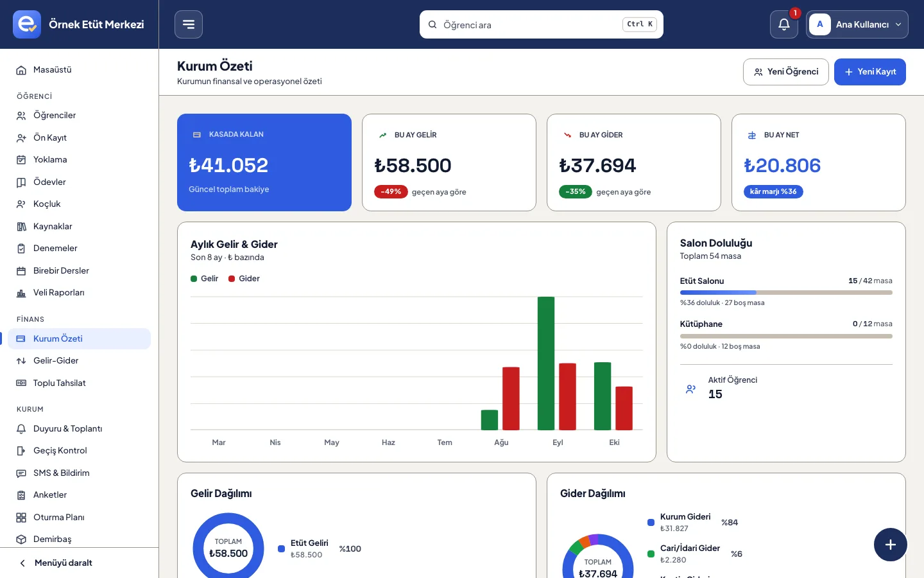Click the Kaynaklar library icon
924x578 pixels.
click(21, 226)
